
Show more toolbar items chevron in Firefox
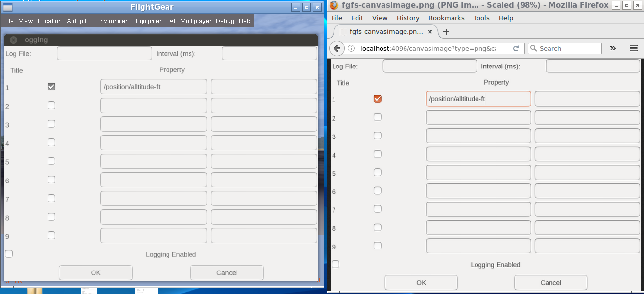(613, 48)
